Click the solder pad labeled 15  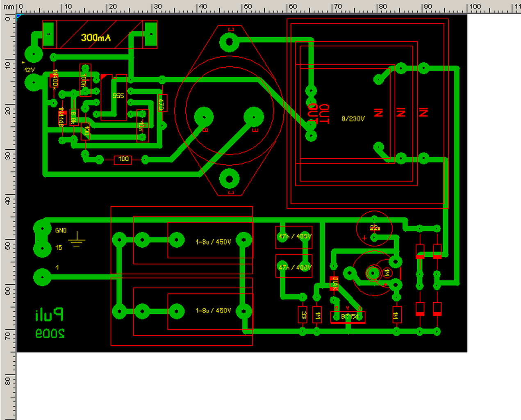click(42, 249)
